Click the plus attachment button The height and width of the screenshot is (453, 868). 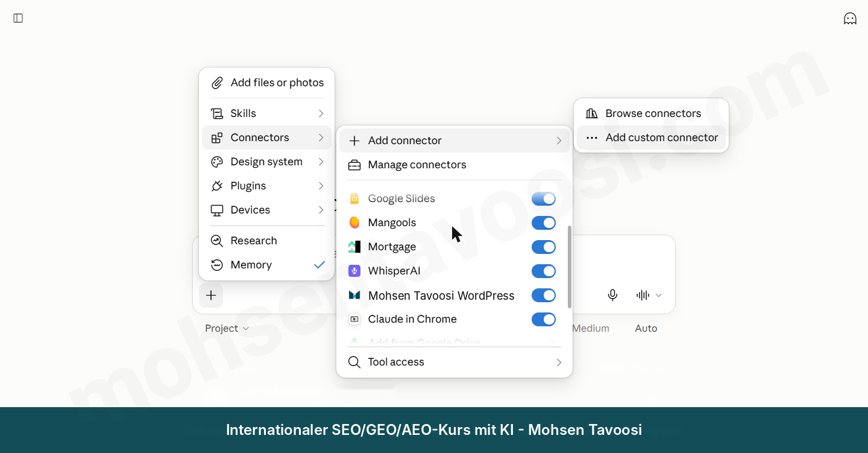pos(211,296)
